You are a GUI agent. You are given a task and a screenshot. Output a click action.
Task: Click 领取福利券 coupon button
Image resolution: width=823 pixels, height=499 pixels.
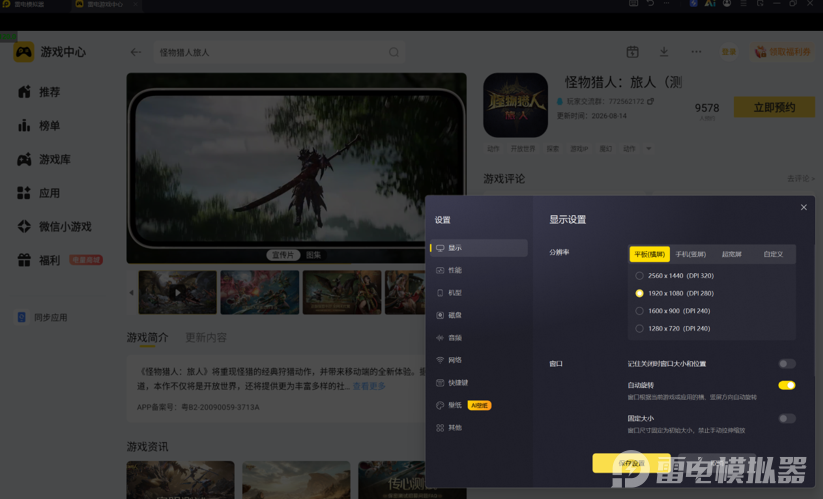tap(783, 52)
